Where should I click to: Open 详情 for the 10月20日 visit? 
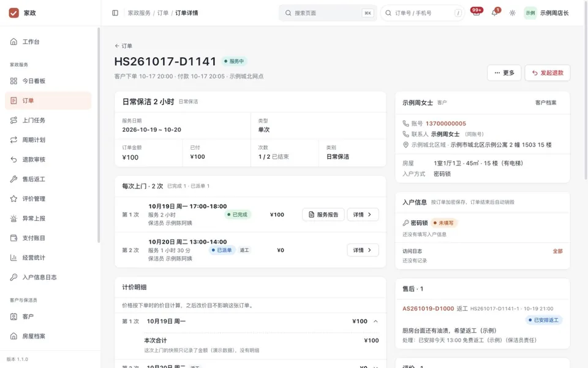click(x=363, y=250)
